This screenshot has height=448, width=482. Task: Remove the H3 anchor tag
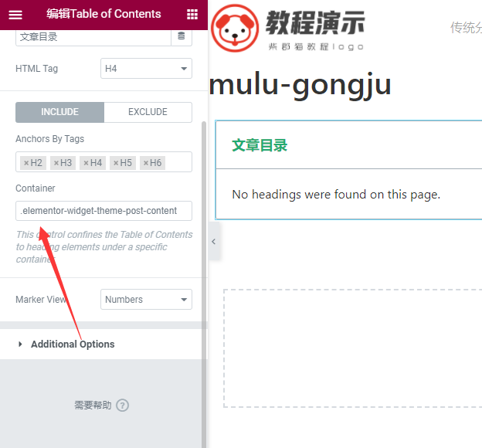pos(56,163)
